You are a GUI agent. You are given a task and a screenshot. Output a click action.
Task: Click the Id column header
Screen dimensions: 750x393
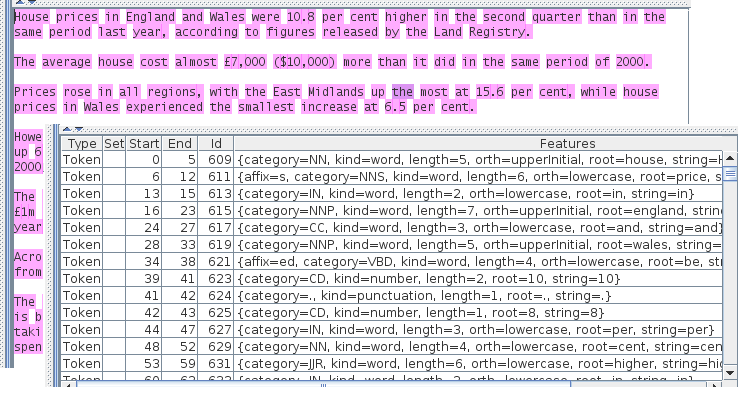216,143
